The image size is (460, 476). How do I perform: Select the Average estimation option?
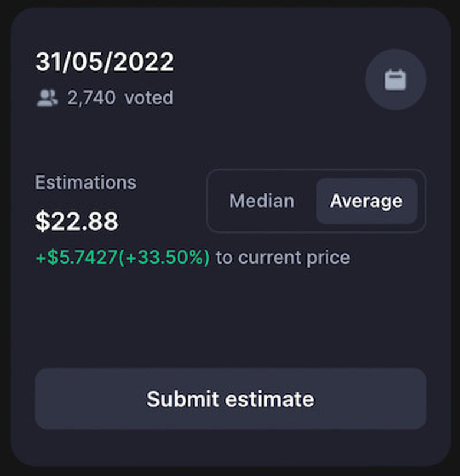point(366,201)
